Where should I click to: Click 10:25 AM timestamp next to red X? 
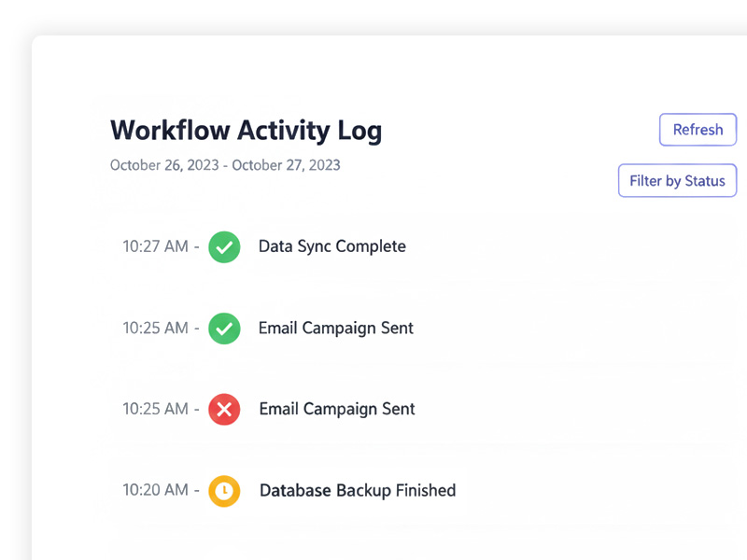pyautogui.click(x=155, y=409)
